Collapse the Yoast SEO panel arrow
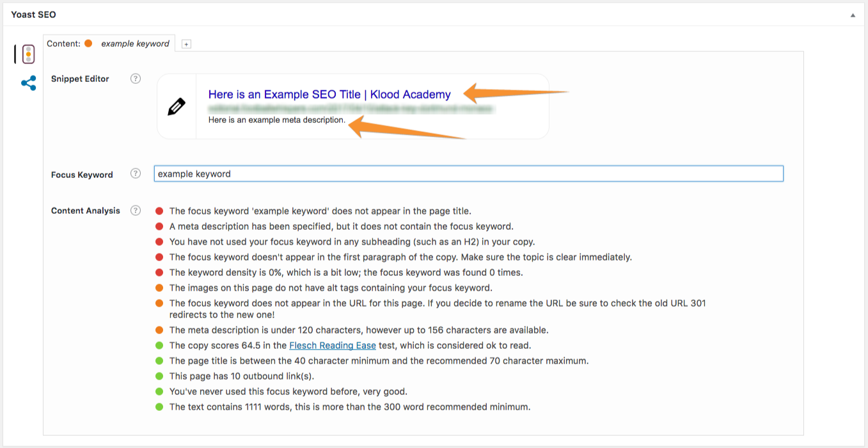 pos(852,15)
